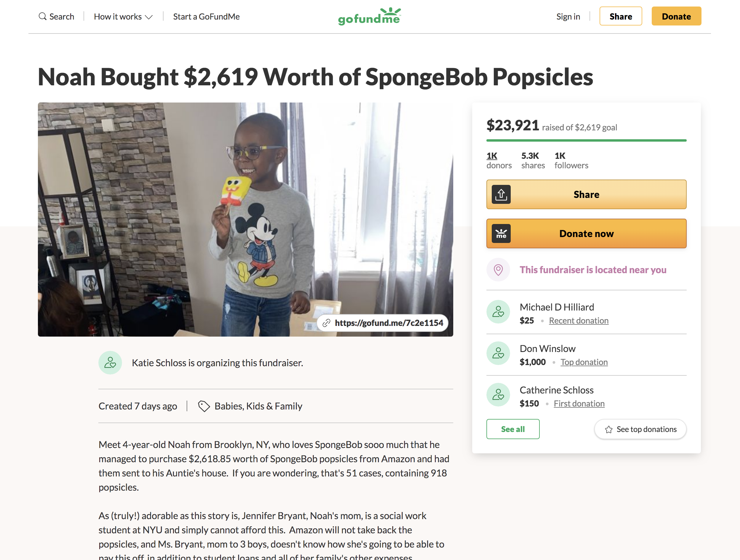Click the organizer avatar beside Katie Schloss
Viewport: 740px width, 560px height.
(110, 363)
